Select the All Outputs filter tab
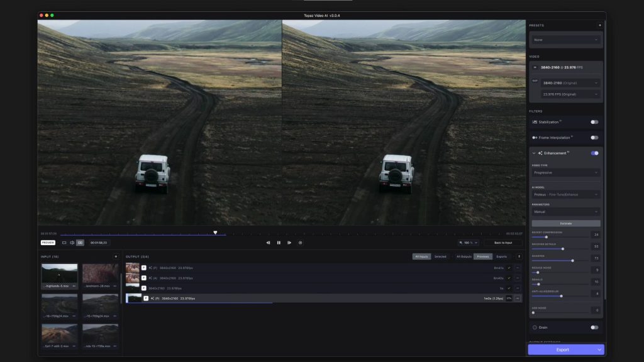Image resolution: width=644 pixels, height=362 pixels. click(464, 256)
